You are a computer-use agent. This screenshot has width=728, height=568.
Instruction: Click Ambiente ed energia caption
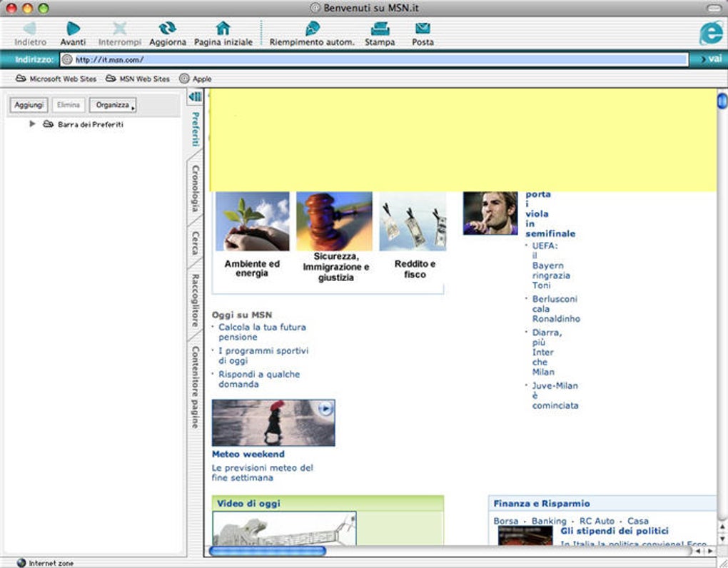[x=252, y=268]
